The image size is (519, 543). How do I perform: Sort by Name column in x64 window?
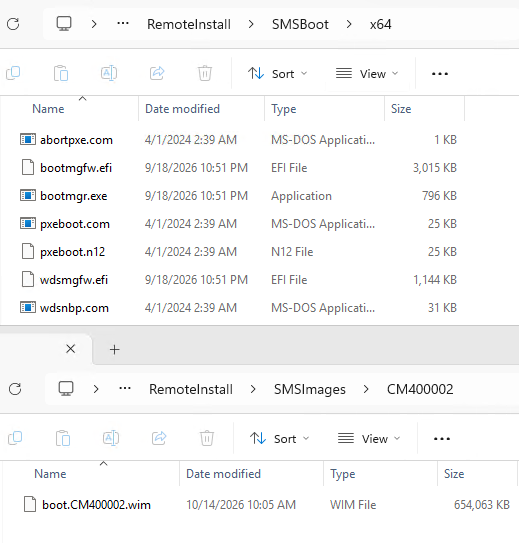point(48,109)
